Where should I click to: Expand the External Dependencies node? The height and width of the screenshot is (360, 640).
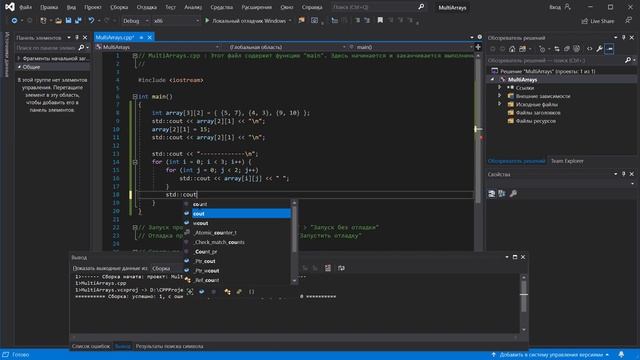click(x=499, y=96)
